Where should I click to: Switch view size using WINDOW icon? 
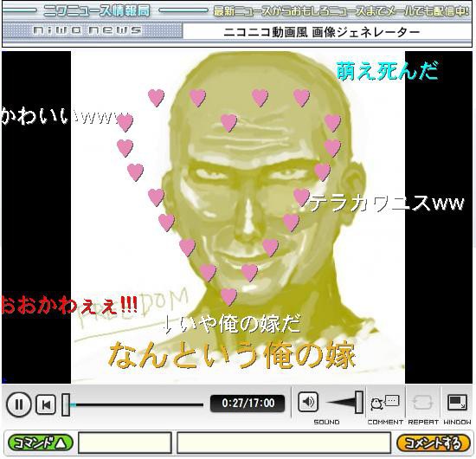point(457,403)
